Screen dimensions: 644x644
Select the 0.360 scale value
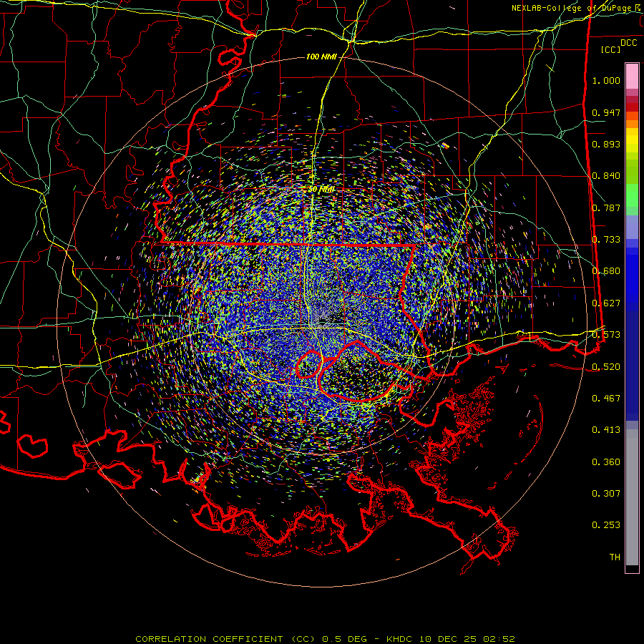[x=606, y=462]
